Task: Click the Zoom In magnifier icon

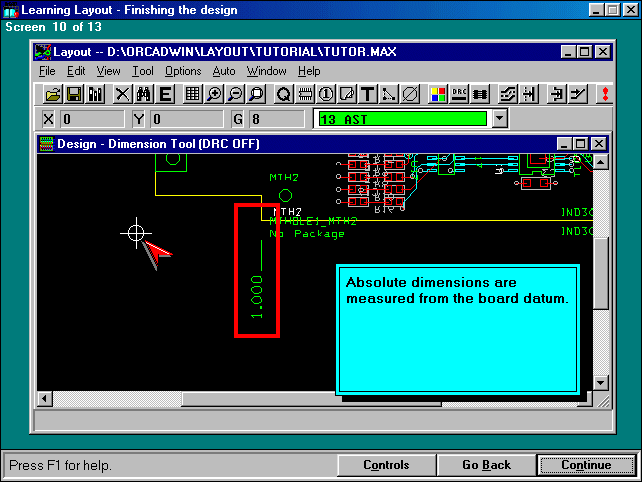Action: 213,94
